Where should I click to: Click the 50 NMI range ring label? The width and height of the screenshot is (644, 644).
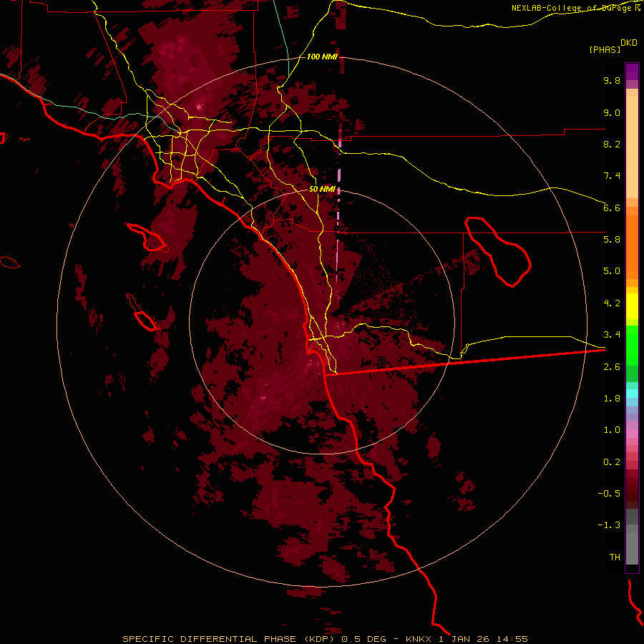coord(322,190)
